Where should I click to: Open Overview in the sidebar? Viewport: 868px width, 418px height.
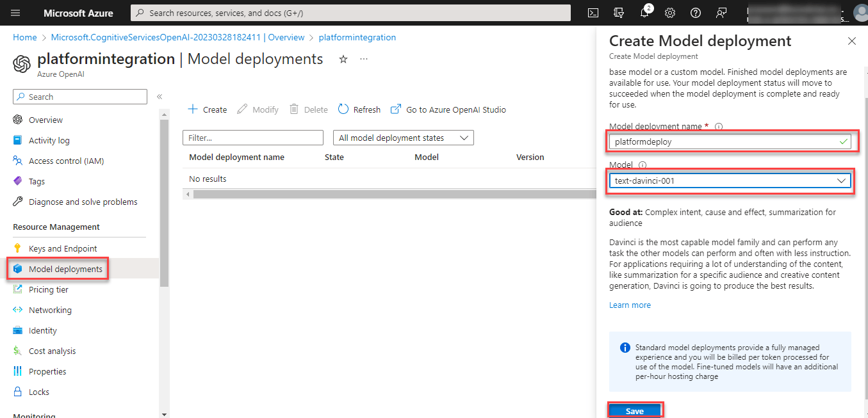tap(45, 120)
